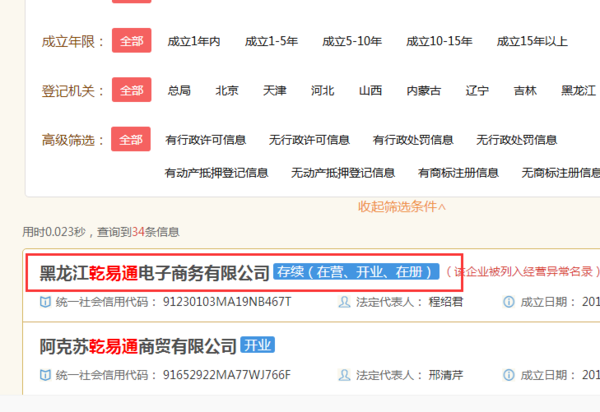Screen dimensions: 600x412
Task: Click the credit code icon for 黑龙江乾易通
Action: pyautogui.click(x=45, y=302)
